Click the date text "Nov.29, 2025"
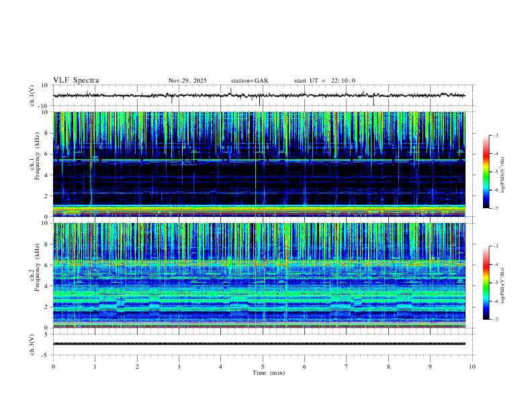Screen dimensions: 532x411 (187, 81)
